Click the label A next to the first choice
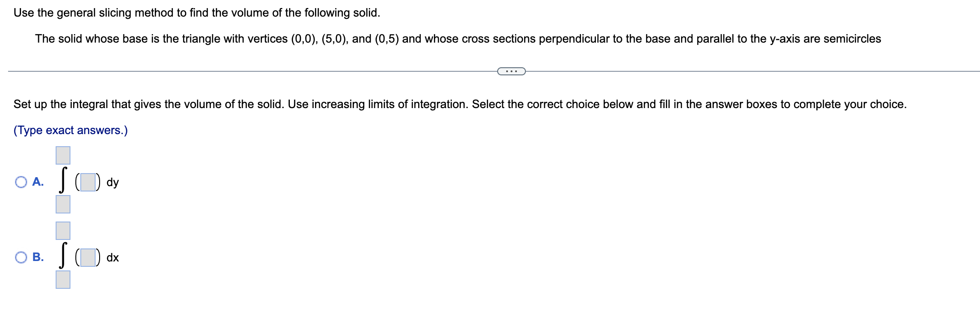 (x=38, y=182)
